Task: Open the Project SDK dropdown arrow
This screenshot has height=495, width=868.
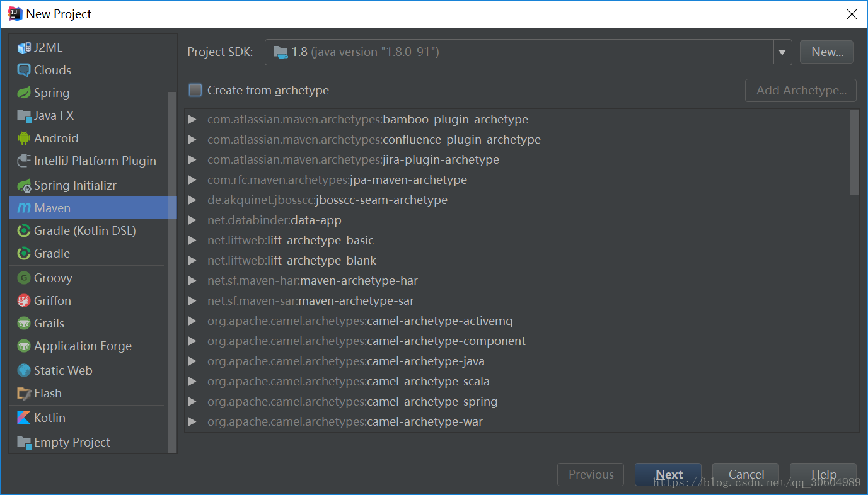Action: point(782,52)
